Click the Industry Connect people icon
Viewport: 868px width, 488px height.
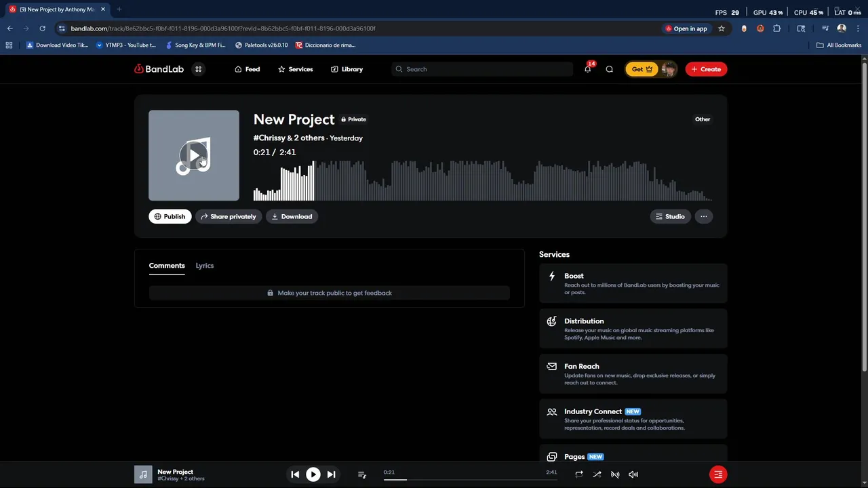[x=551, y=411]
